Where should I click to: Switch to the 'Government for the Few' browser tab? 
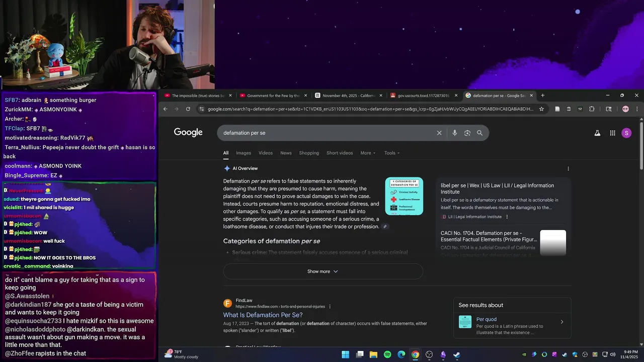click(x=274, y=95)
